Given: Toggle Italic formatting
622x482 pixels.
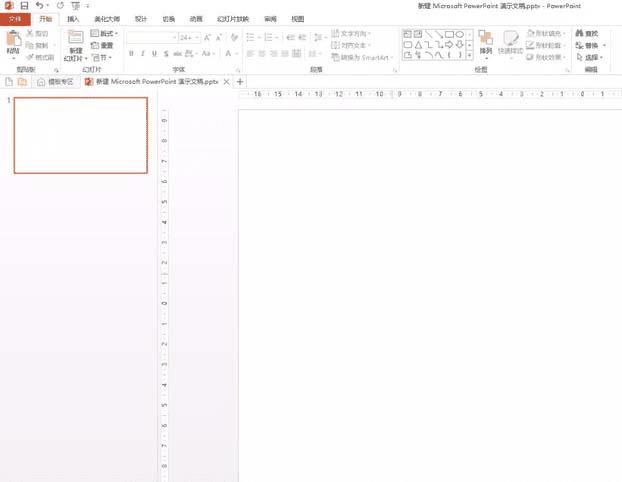Looking at the screenshot, I should click(142, 54).
